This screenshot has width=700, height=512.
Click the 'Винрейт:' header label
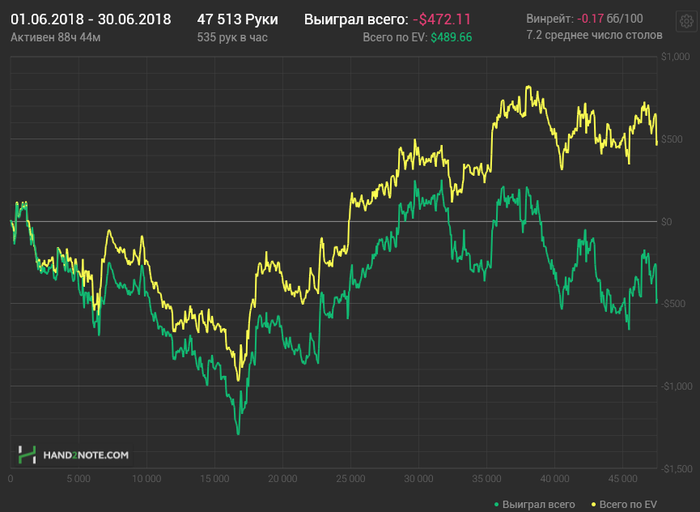click(550, 19)
